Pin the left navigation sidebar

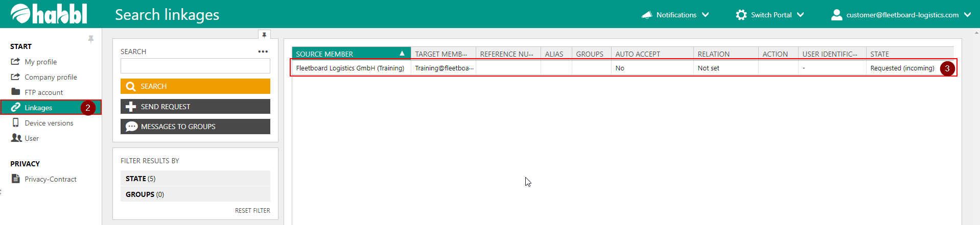(x=91, y=39)
